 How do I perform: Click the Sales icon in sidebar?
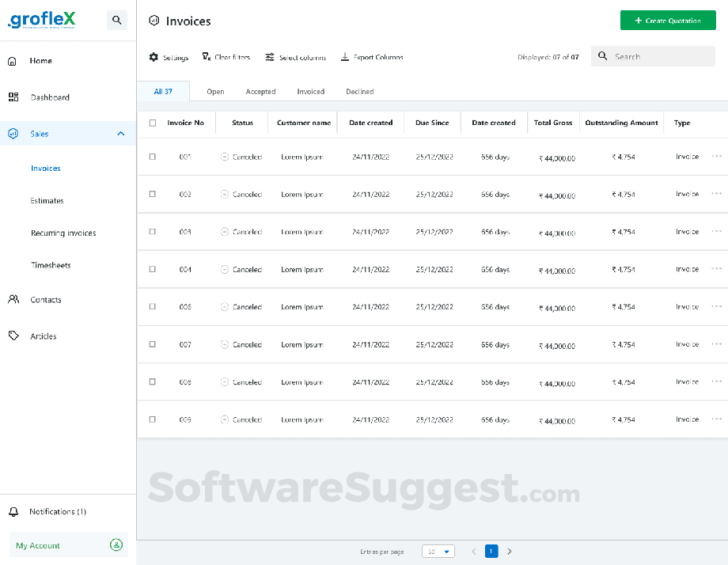(x=13, y=133)
